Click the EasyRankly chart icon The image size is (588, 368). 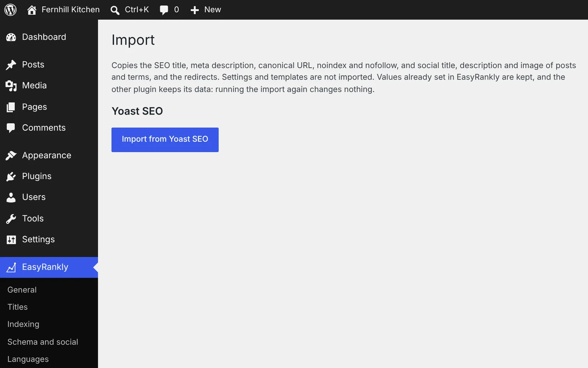11,268
